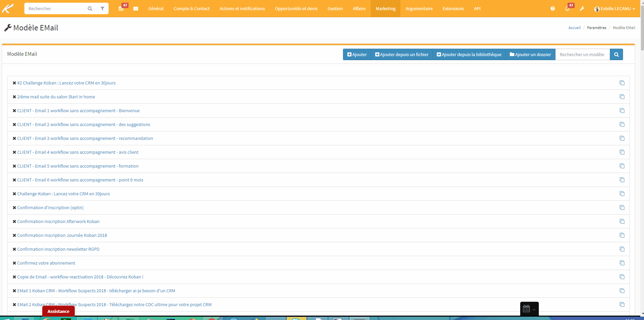Go to Accueil breadcrumb link
644x320 pixels.
point(574,28)
